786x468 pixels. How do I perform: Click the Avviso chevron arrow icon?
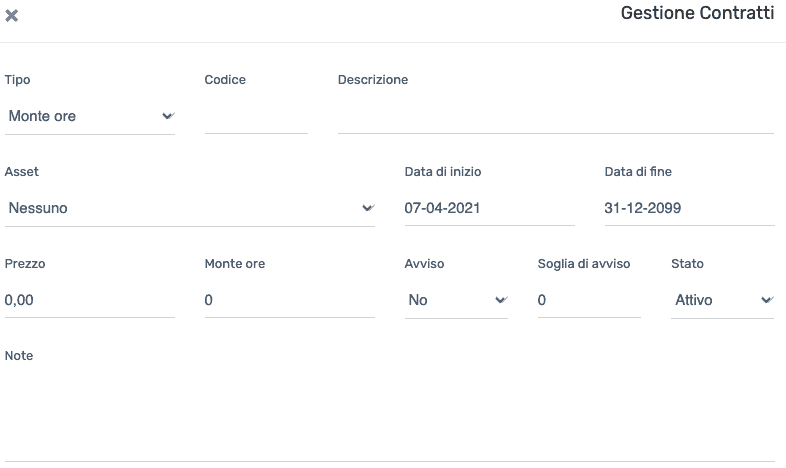[501, 300]
